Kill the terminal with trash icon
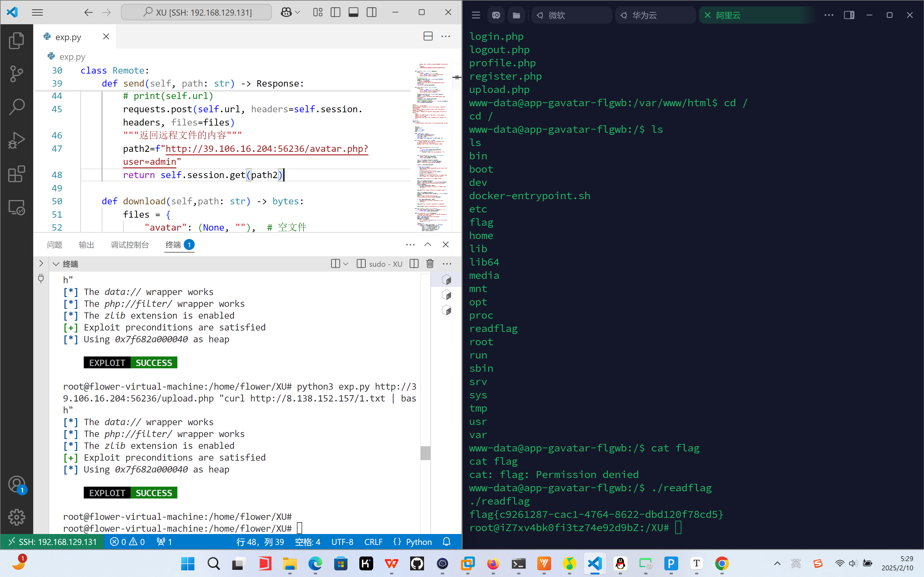Viewport: 924px width, 577px height. (430, 264)
